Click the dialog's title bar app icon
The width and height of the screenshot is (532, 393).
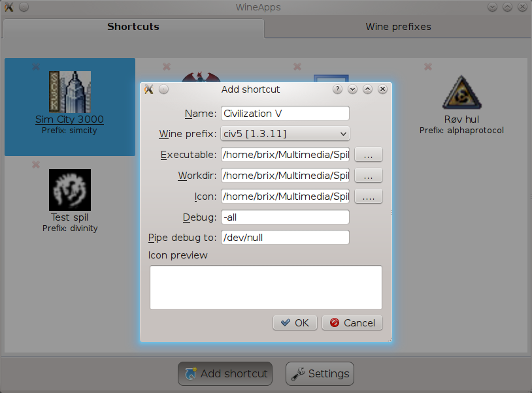click(x=148, y=89)
